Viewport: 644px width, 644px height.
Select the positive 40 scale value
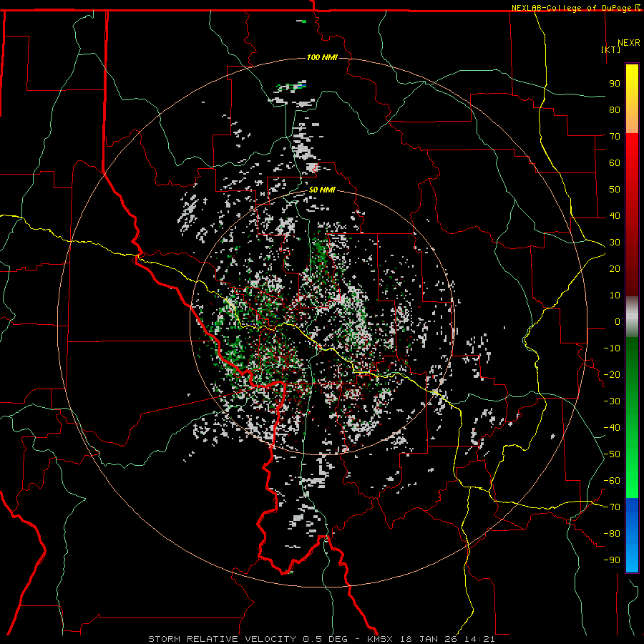[x=615, y=215]
